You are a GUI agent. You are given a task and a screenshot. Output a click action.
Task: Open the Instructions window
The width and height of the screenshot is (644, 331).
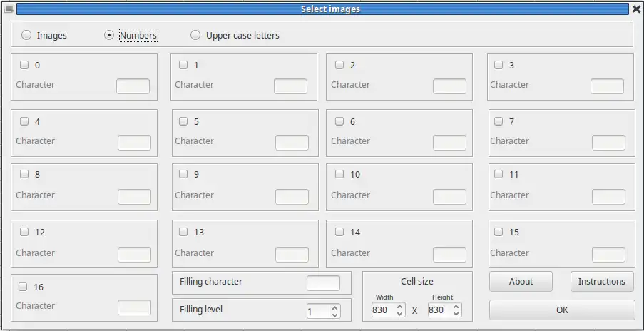coord(601,281)
